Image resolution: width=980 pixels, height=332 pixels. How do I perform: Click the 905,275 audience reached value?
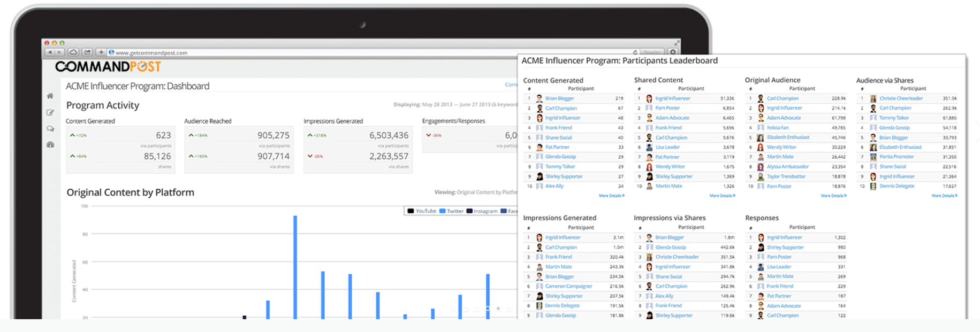coord(274,136)
